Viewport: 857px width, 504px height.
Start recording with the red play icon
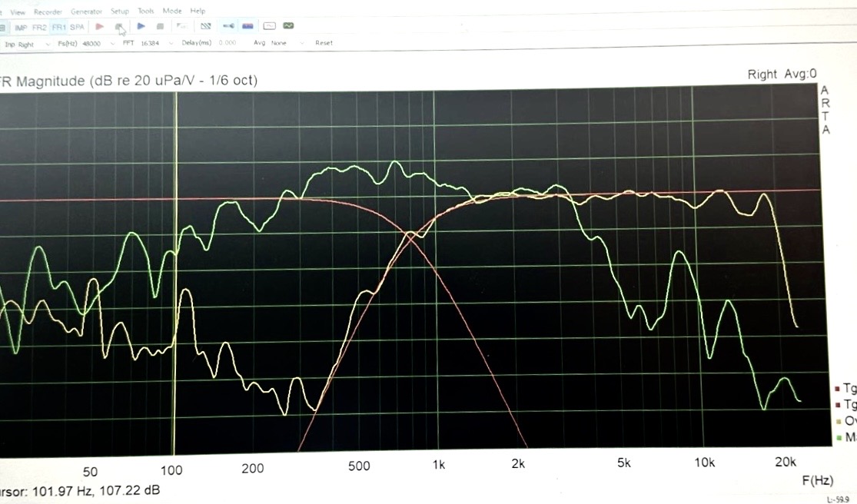[99, 26]
